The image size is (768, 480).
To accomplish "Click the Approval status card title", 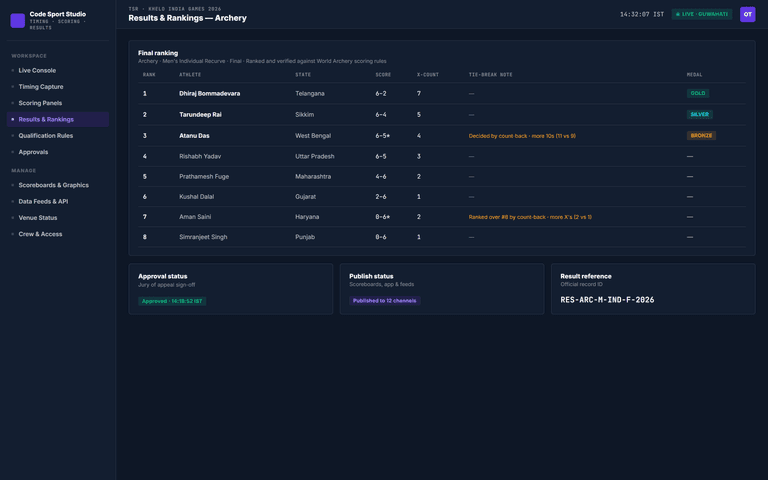I will click(x=163, y=276).
